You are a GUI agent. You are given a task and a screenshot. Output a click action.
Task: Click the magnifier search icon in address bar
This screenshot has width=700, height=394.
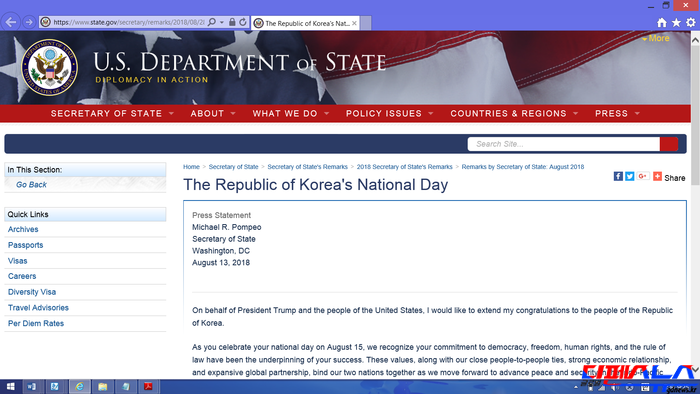coord(212,22)
